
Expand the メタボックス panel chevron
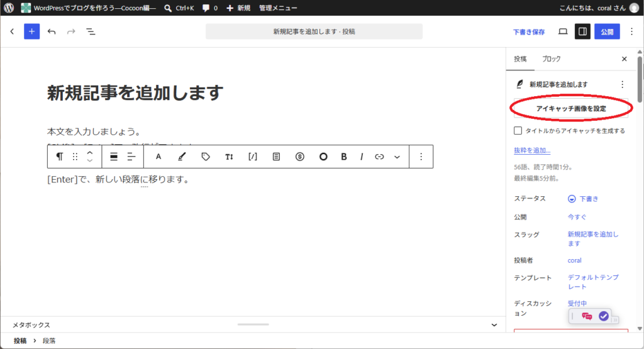(x=494, y=324)
